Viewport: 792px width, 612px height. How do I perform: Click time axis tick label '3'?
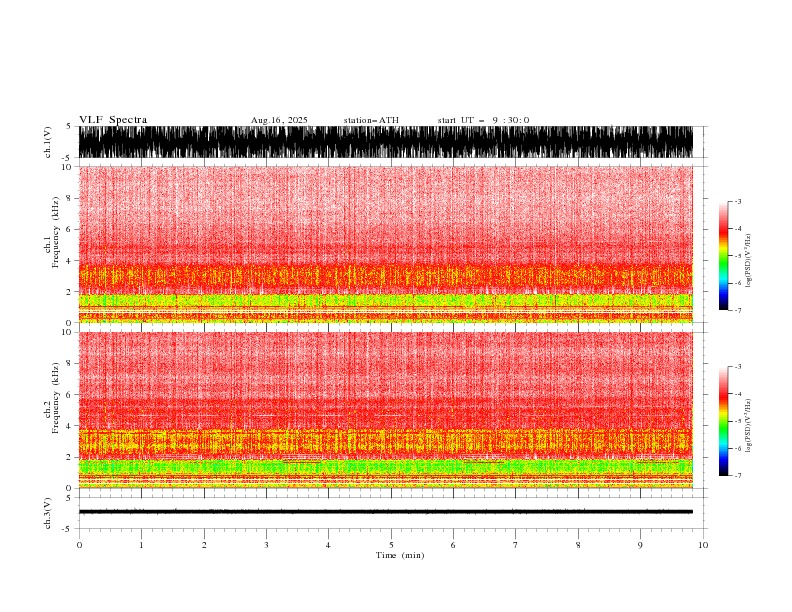(x=266, y=545)
